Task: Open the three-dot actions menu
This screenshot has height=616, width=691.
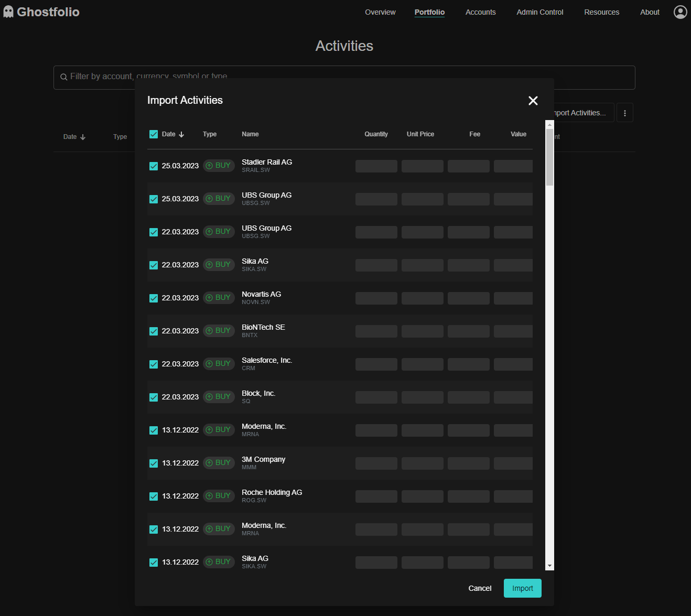Action: click(x=624, y=112)
